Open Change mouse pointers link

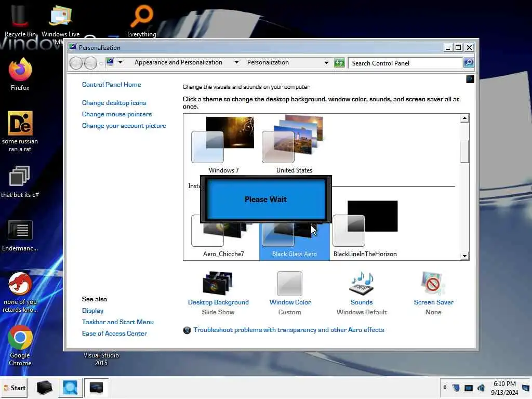click(117, 114)
